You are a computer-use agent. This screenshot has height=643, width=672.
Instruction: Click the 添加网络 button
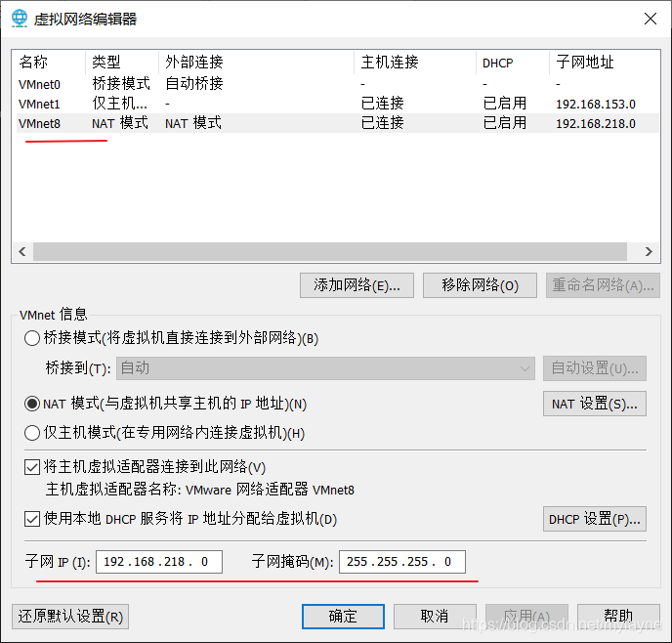click(x=357, y=285)
